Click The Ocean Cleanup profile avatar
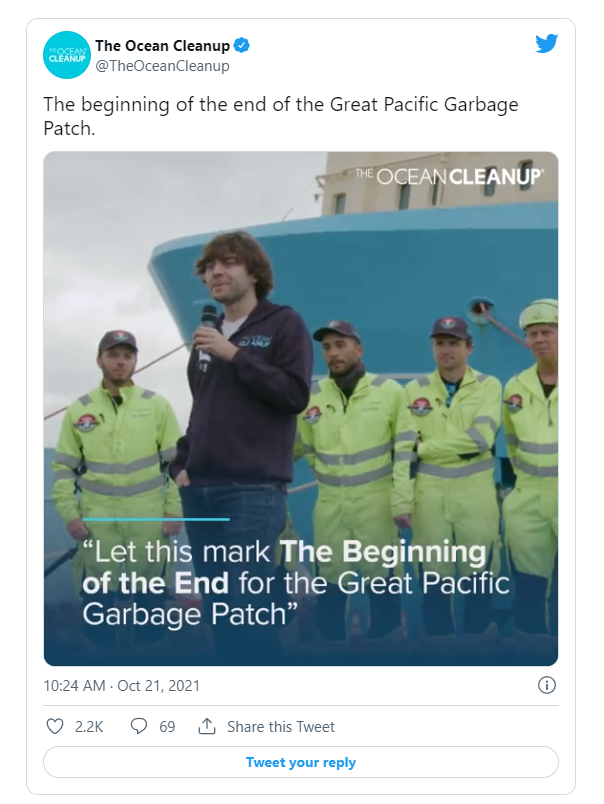 pyautogui.click(x=67, y=55)
